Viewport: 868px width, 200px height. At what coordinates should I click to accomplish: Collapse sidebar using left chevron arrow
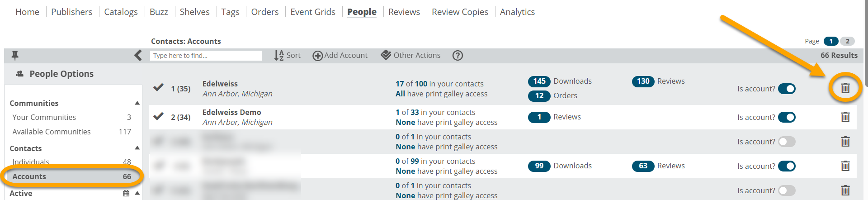(138, 55)
